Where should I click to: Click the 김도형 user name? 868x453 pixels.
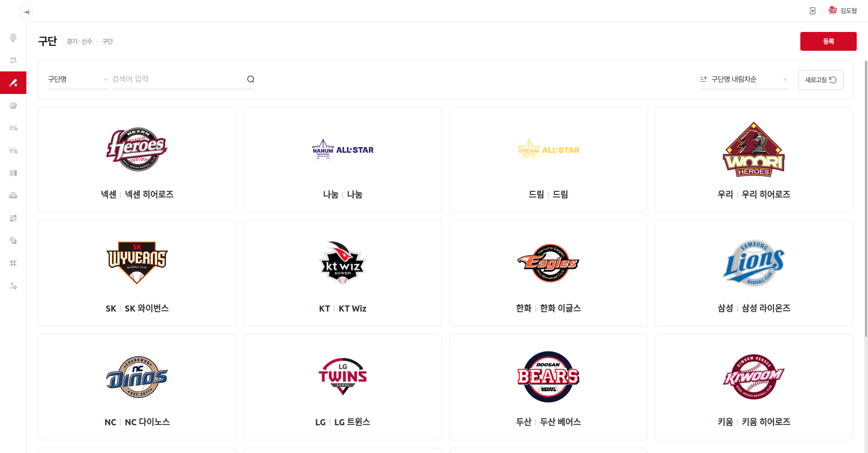[849, 11]
